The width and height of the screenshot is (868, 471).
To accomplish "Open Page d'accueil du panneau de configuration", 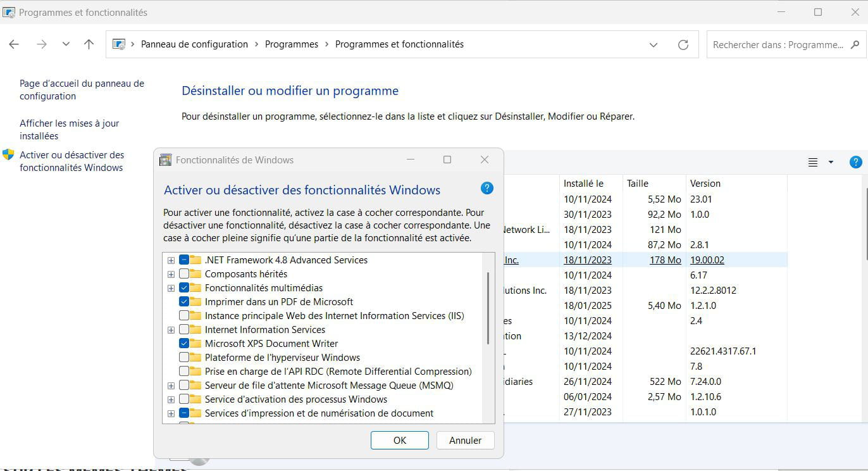I will pos(82,90).
